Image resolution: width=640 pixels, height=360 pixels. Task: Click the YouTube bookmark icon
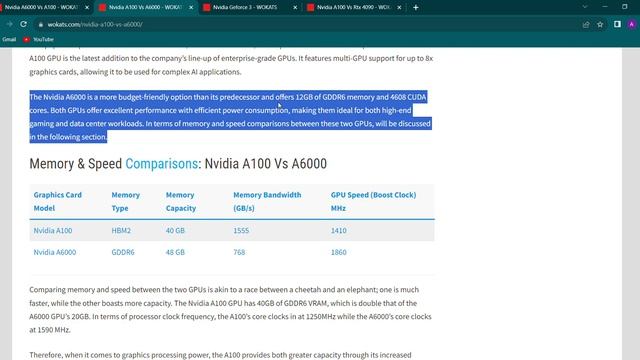[x=27, y=40]
